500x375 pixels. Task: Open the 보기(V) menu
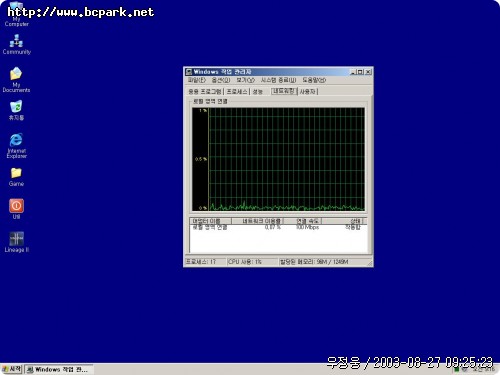click(x=245, y=80)
